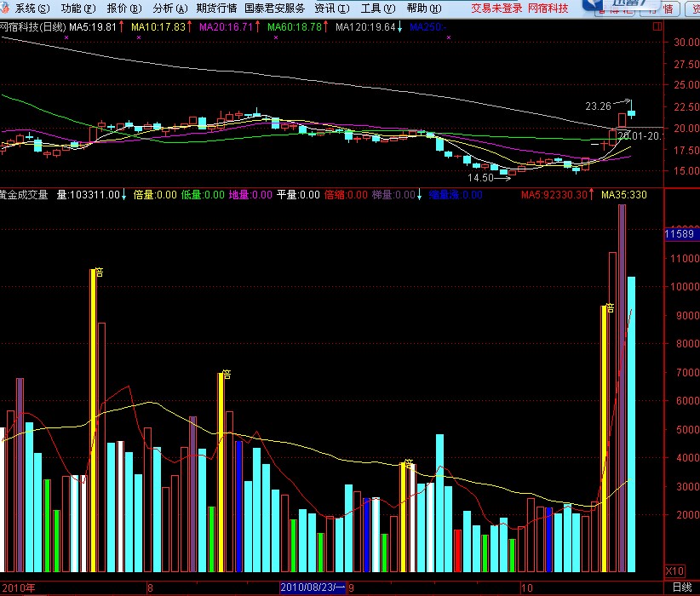The image size is (700, 596).
Task: Click the red 网宿科技 stock name in the menu bar
Action: pos(548,9)
